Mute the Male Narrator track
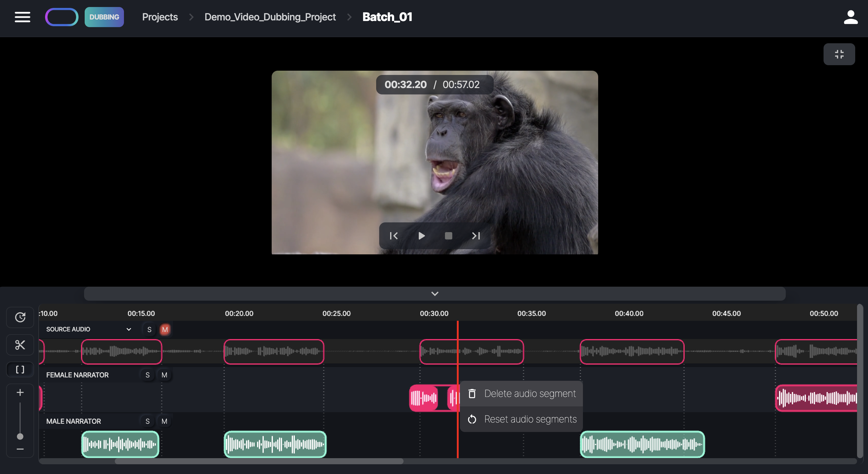This screenshot has height=474, width=868. pyautogui.click(x=164, y=421)
